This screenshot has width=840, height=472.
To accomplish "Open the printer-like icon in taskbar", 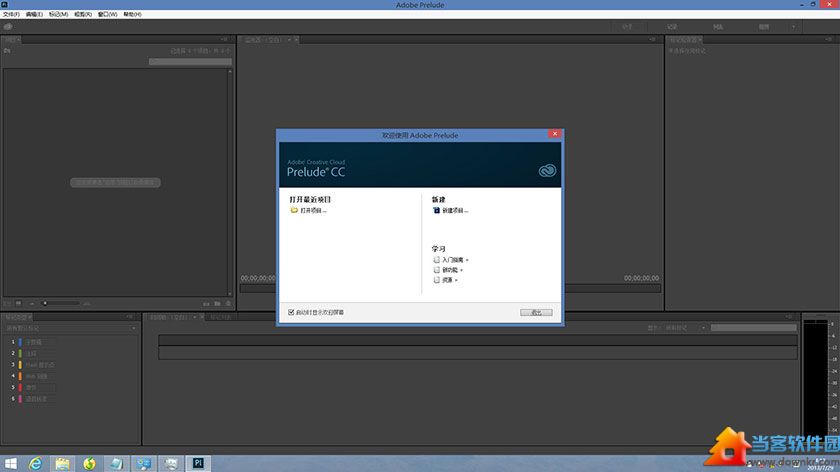I will 171,463.
